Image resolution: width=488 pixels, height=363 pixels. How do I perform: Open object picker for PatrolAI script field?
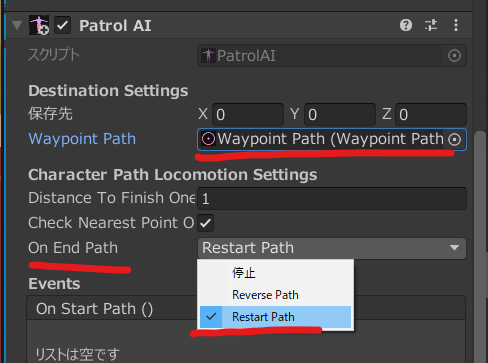[x=454, y=56]
